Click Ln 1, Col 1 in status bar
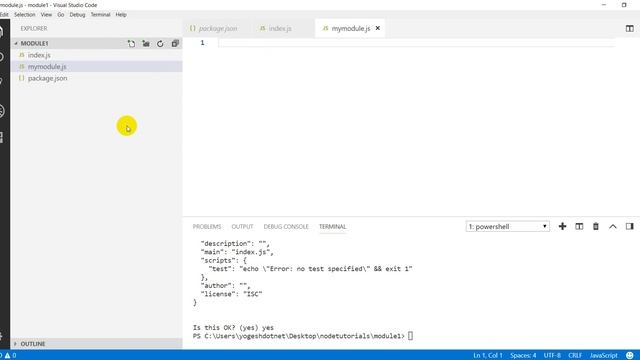The width and height of the screenshot is (640, 360). click(x=488, y=356)
